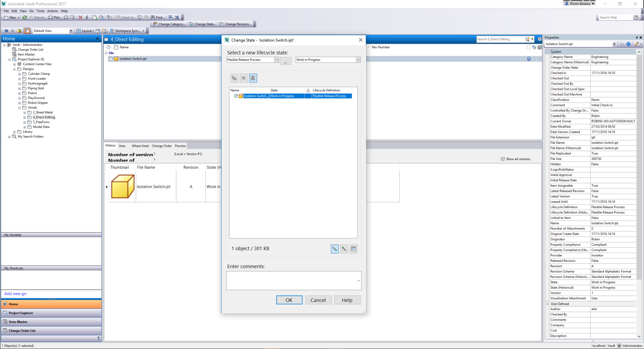The width and height of the screenshot is (644, 349).
Task: Click the tree view icon in dialog
Action: pyautogui.click(x=234, y=78)
